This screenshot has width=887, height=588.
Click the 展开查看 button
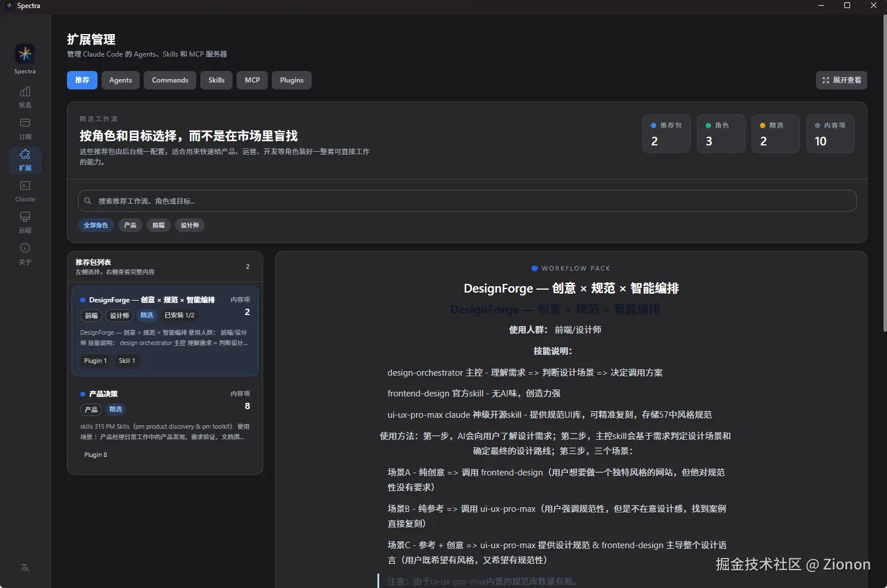(841, 80)
